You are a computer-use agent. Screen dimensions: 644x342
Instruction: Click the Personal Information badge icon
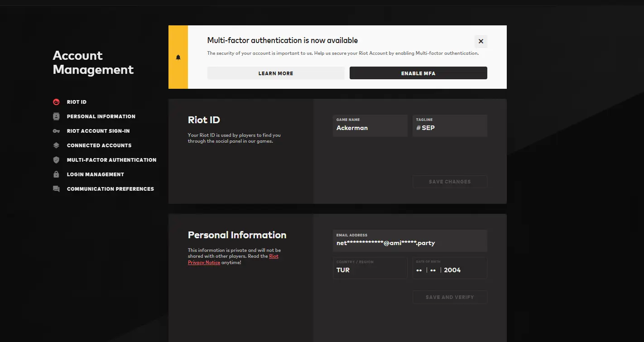pos(56,116)
